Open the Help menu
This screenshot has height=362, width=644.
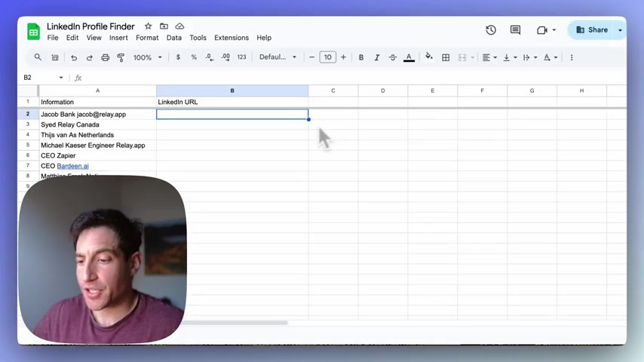click(x=264, y=38)
